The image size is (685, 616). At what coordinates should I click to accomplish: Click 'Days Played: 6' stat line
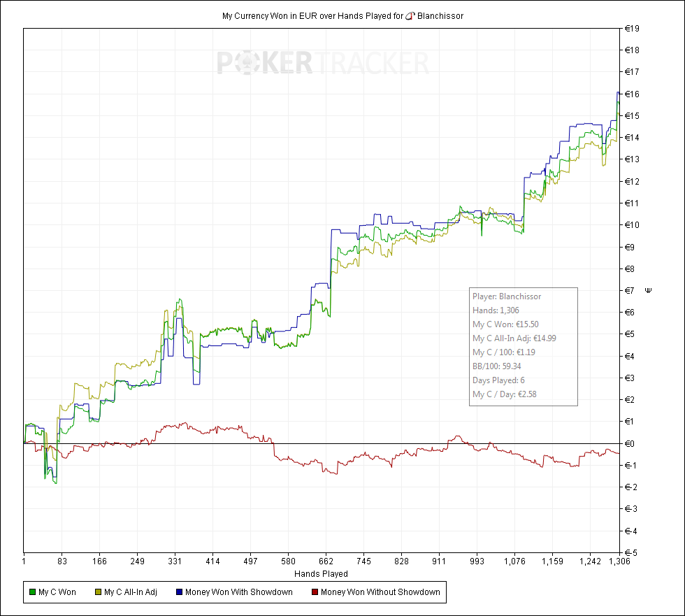(x=498, y=380)
